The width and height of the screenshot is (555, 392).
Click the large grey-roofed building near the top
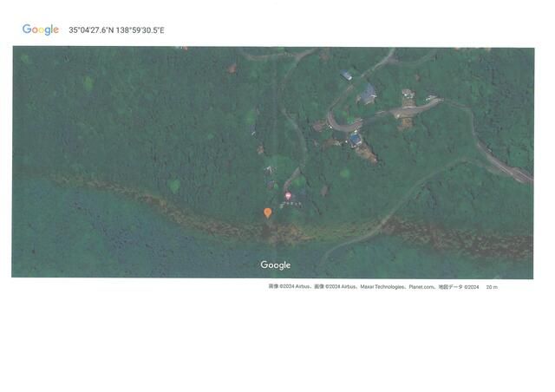pyautogui.click(x=368, y=93)
